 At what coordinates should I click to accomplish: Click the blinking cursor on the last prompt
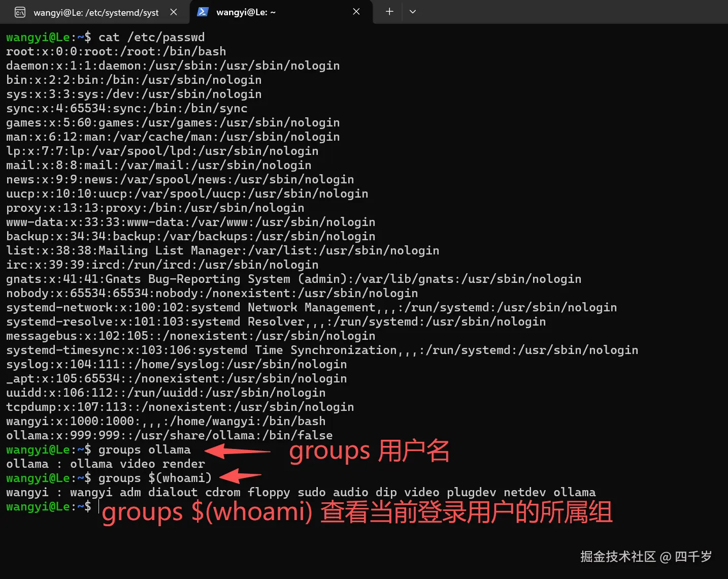(98, 506)
